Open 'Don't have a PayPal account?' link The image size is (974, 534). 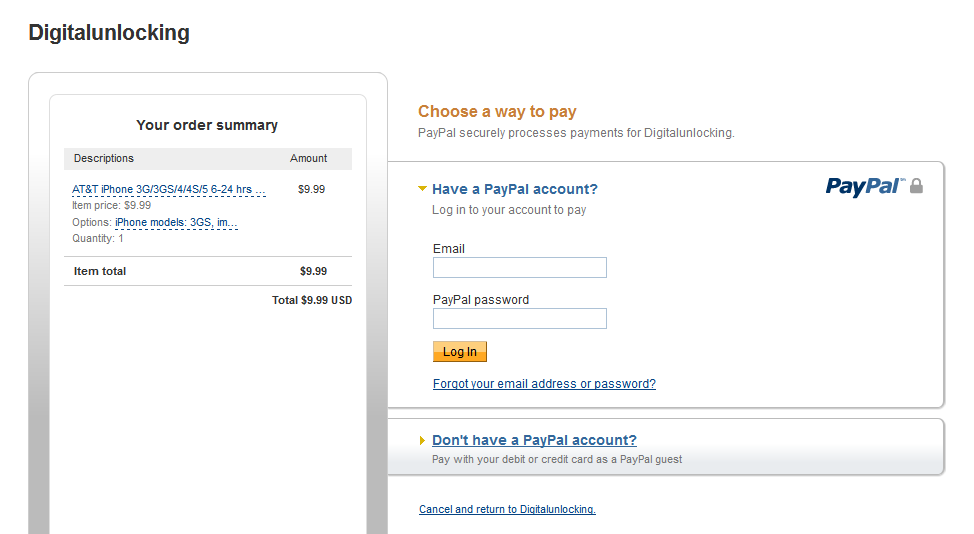pyautogui.click(x=534, y=440)
